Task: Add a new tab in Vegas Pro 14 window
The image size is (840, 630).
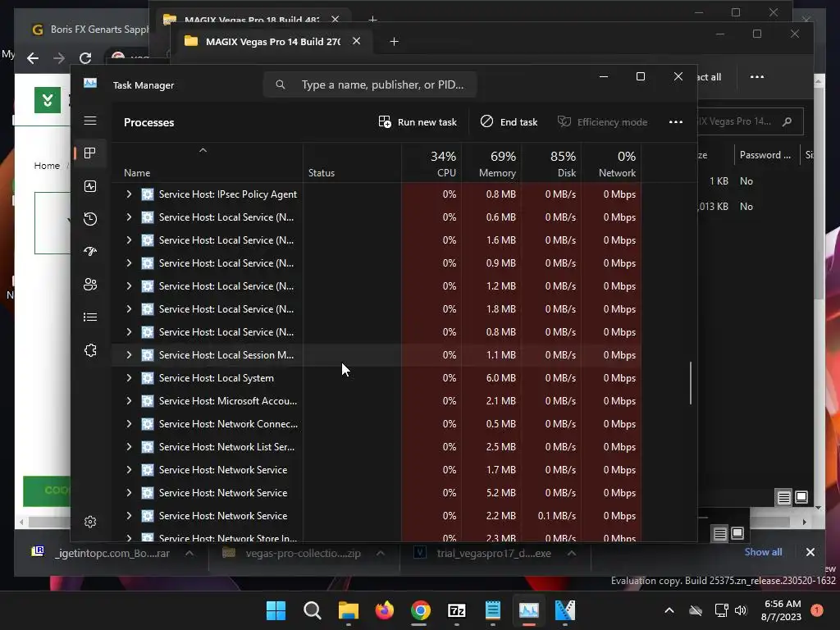Action: click(394, 41)
